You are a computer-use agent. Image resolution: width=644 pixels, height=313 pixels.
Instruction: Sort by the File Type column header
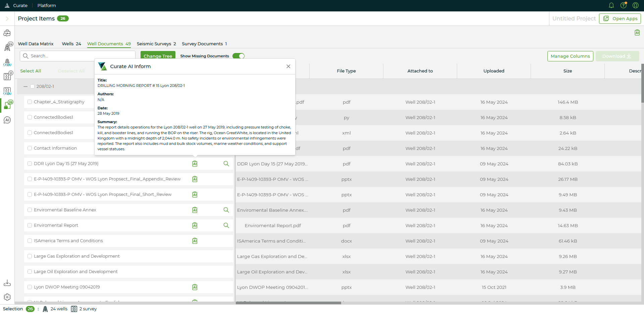(x=346, y=71)
